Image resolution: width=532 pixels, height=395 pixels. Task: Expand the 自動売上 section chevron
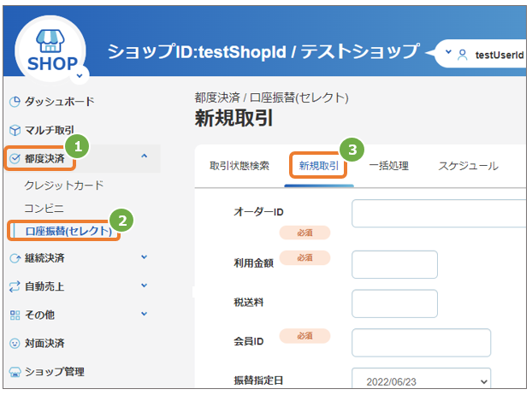(145, 286)
